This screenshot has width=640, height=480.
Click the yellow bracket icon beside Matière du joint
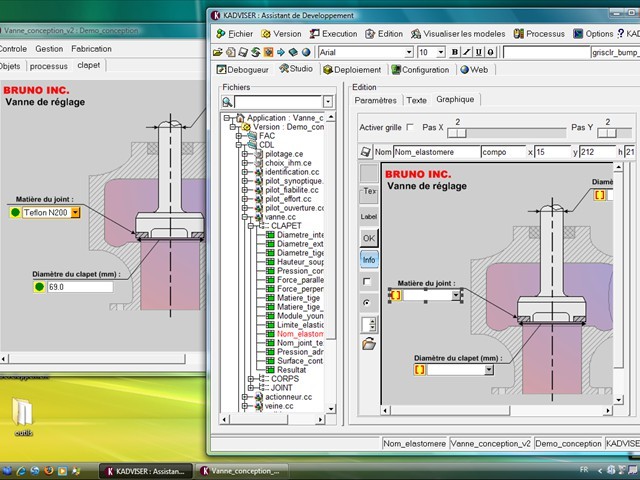coord(396,295)
